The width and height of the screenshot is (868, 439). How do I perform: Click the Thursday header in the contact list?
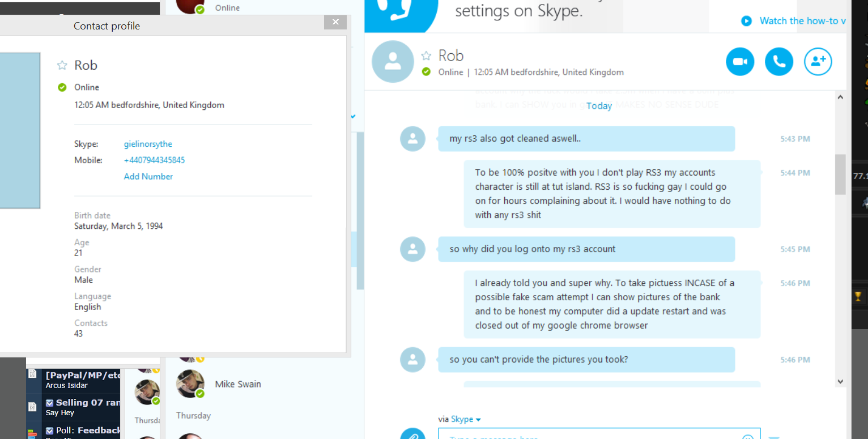[193, 415]
